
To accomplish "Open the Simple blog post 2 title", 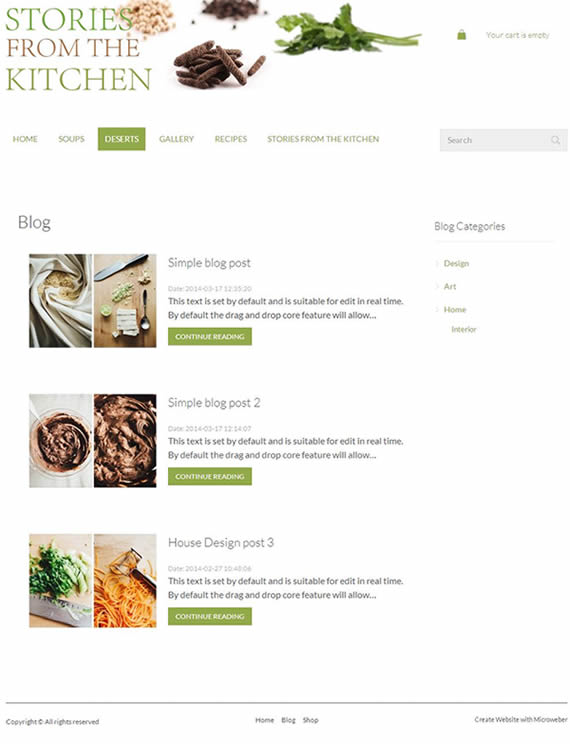I will click(x=214, y=403).
